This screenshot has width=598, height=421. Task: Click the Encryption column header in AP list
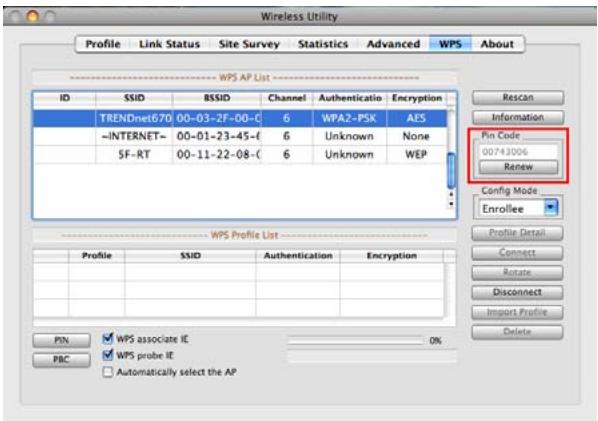pos(417,98)
